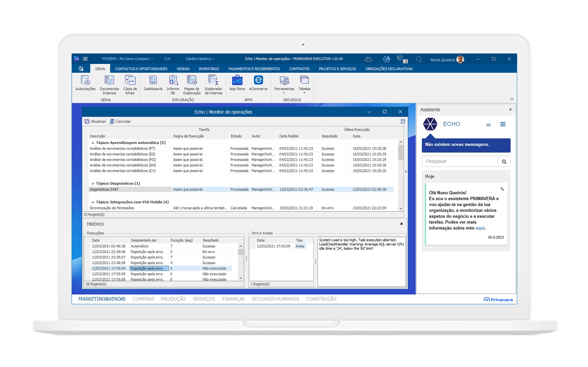Click the Execuções list scroll down arrow

coord(241,278)
